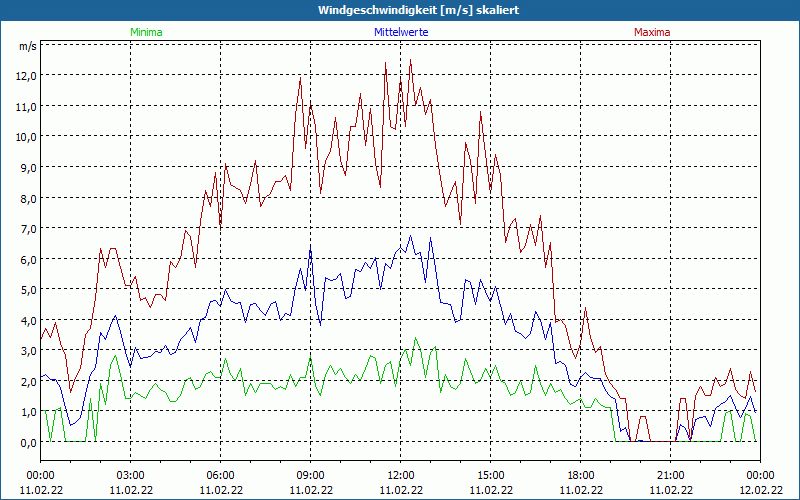Click the '1,0' y-axis value
The width and height of the screenshot is (800, 500).
pyautogui.click(x=28, y=412)
